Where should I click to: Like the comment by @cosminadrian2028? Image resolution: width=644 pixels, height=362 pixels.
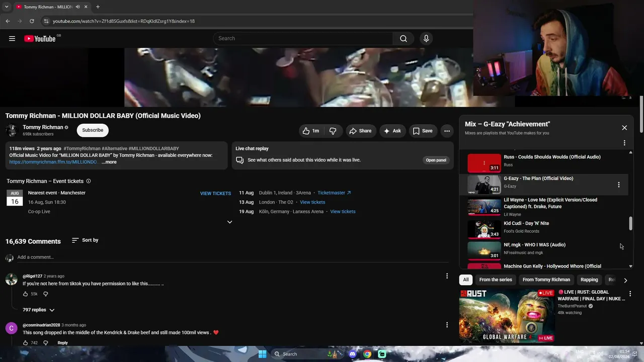click(26, 343)
